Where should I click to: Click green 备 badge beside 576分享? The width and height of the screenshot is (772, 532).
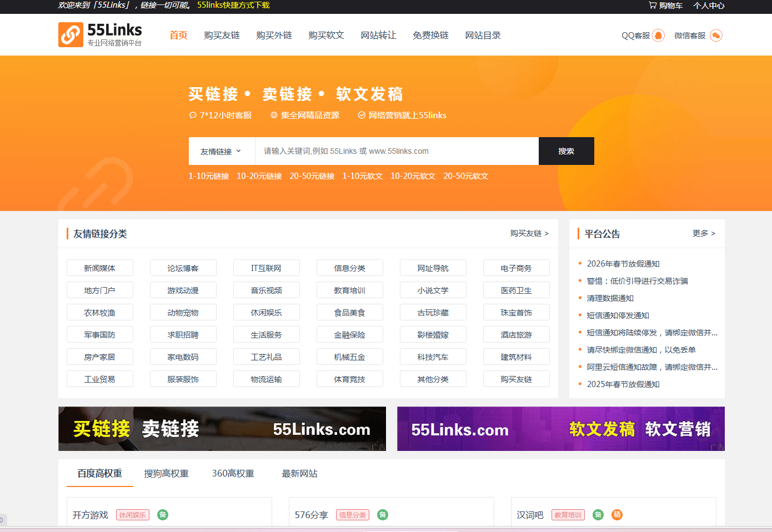383,515
